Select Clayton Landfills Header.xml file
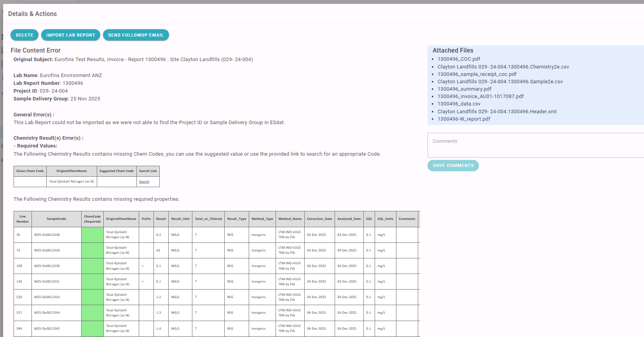Viewport: 644px width, 337px height. (497, 112)
